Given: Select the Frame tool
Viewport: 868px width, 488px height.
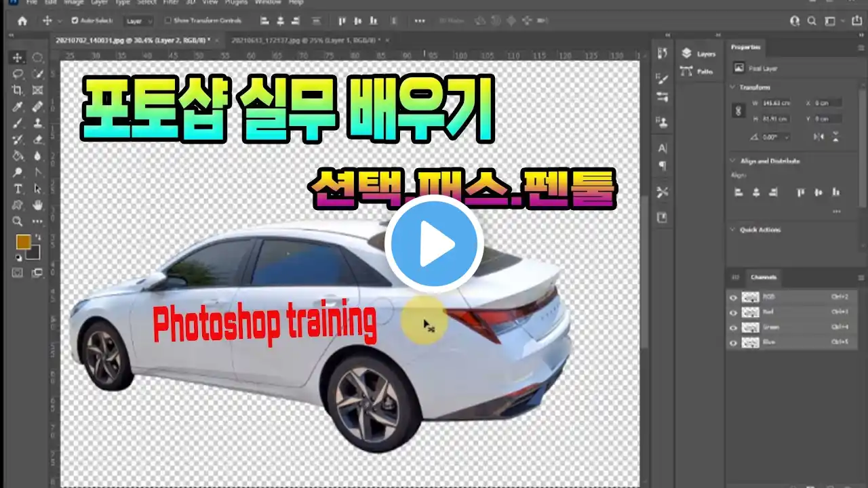Looking at the screenshot, I should (x=38, y=90).
